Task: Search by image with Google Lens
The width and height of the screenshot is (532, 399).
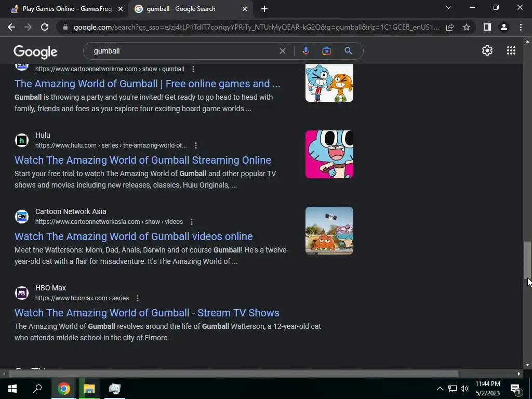Action: pyautogui.click(x=326, y=51)
